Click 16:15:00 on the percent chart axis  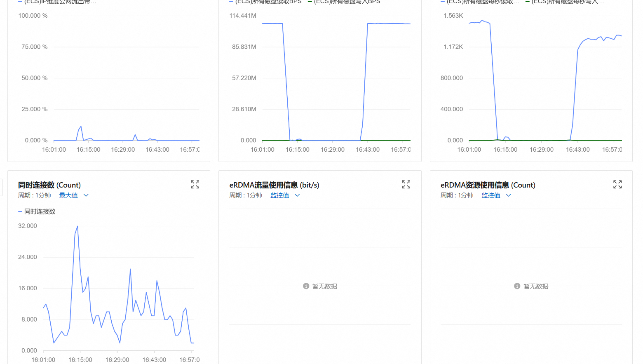[88, 150]
